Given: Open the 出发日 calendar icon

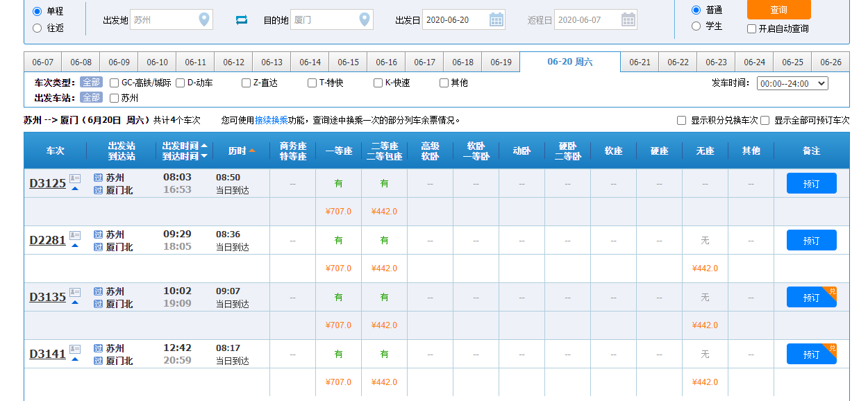Looking at the screenshot, I should point(496,19).
